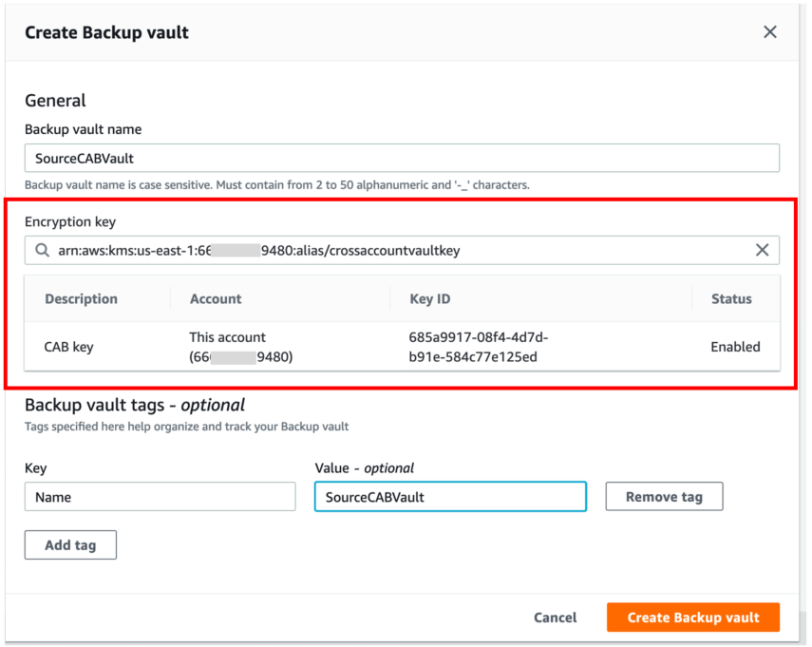812x647 pixels.
Task: Click the Status column header
Action: pyautogui.click(x=733, y=298)
